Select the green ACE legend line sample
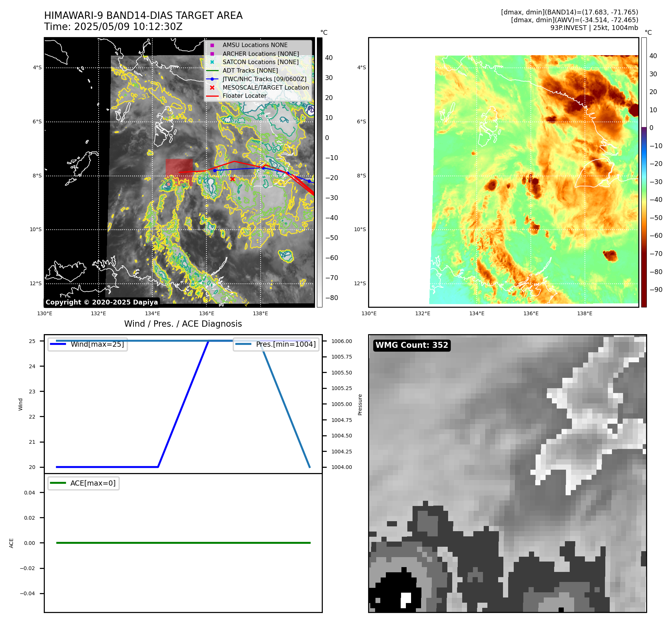 tap(58, 483)
